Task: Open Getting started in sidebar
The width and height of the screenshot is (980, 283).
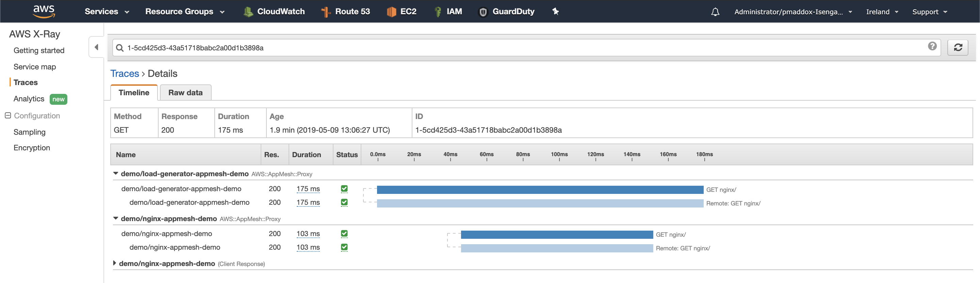Action: 39,51
